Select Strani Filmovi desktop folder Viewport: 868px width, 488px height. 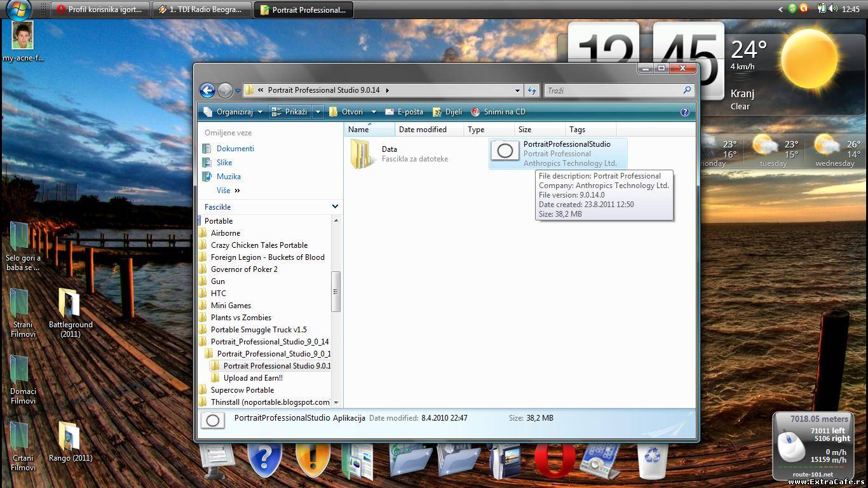coord(23,313)
